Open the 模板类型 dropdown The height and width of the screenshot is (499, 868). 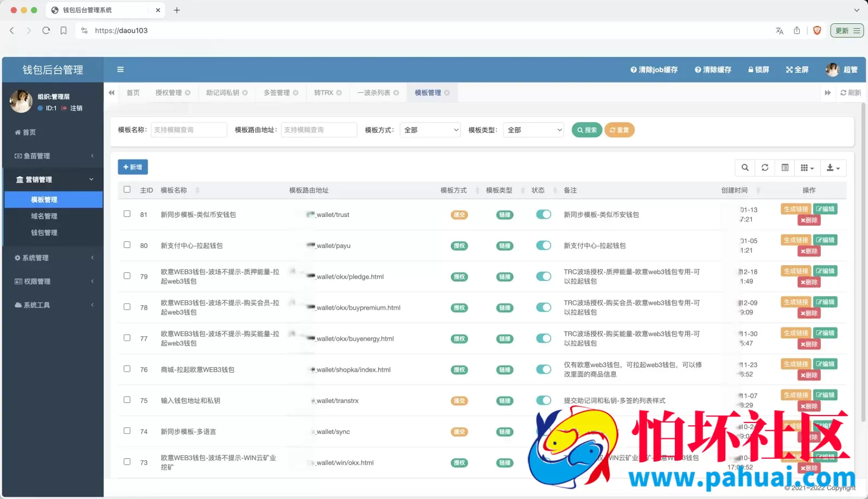click(x=534, y=130)
